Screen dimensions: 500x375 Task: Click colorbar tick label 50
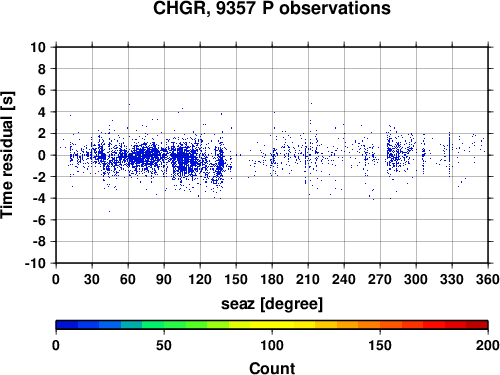click(x=164, y=345)
